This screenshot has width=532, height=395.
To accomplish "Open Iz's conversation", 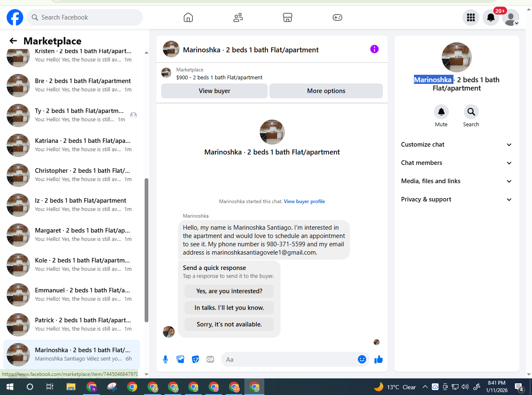I will pyautogui.click(x=71, y=205).
